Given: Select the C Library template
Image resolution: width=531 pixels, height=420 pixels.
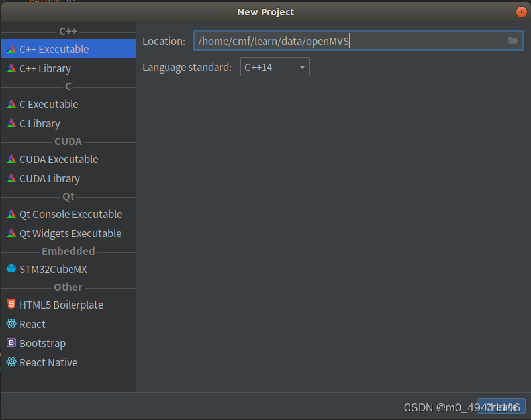Looking at the screenshot, I should [40, 123].
